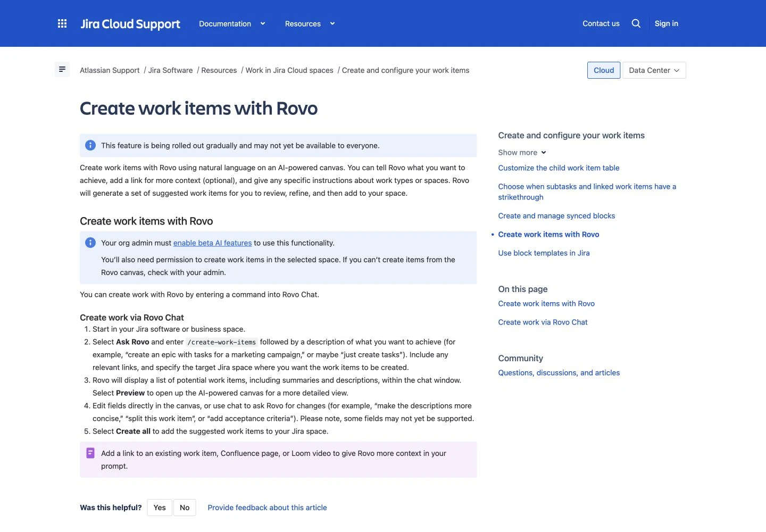Viewport: 766px width, 532px height.
Task: Click the info icon in beta AI features panel
Action: tap(90, 243)
